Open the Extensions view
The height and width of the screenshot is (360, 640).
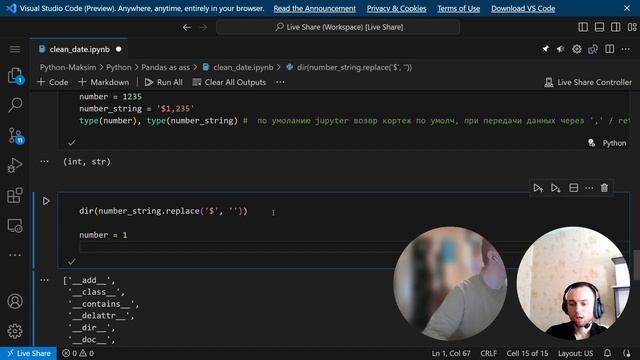point(15,196)
